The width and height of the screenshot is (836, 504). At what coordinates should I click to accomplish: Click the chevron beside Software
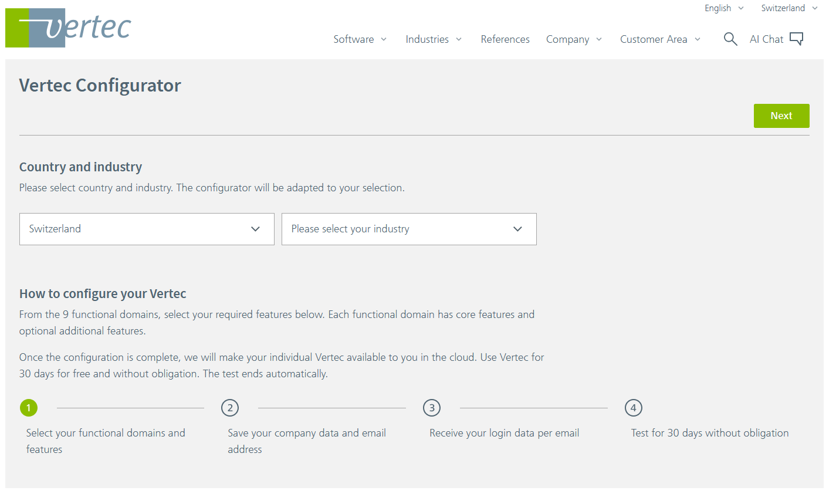click(384, 39)
